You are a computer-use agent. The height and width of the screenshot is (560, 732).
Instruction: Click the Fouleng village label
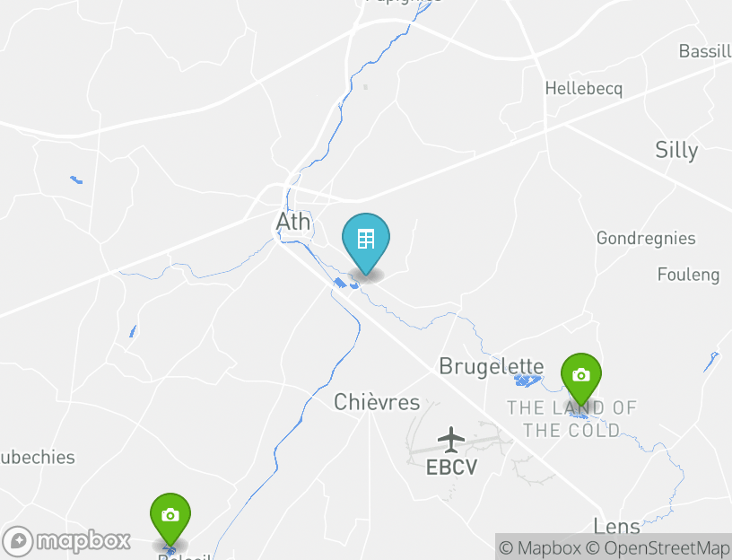tap(689, 274)
